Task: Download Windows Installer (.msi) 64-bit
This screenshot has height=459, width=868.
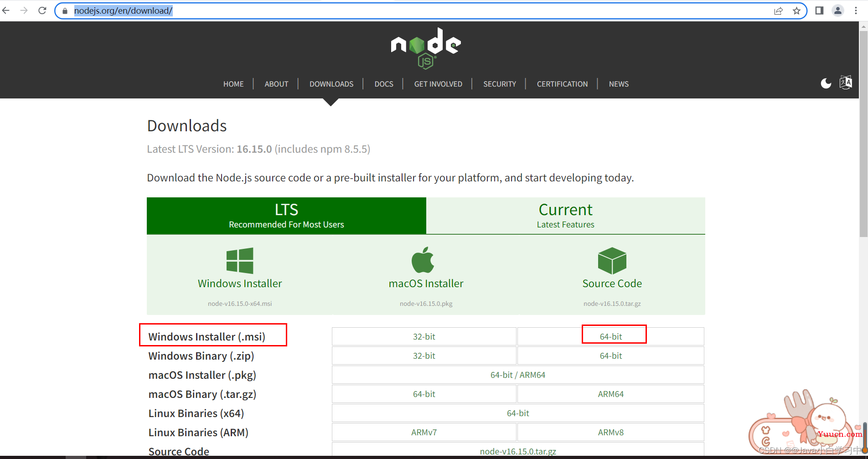Action: [x=611, y=336]
